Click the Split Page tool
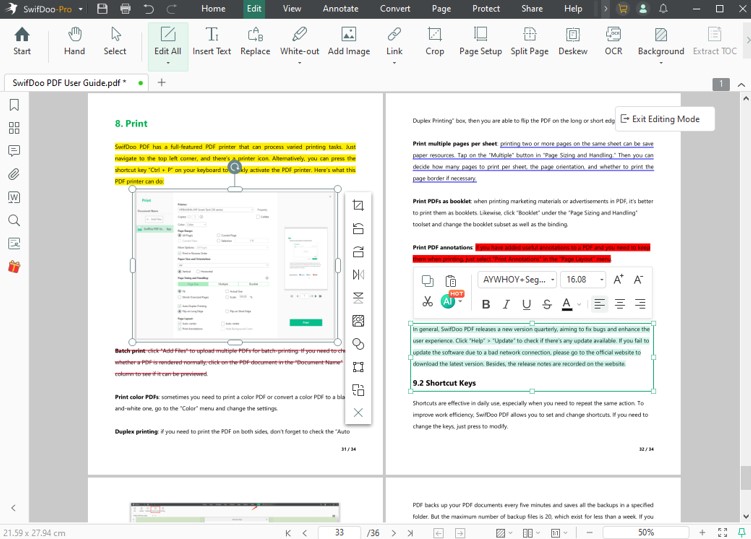This screenshot has height=539, width=751. (529, 42)
